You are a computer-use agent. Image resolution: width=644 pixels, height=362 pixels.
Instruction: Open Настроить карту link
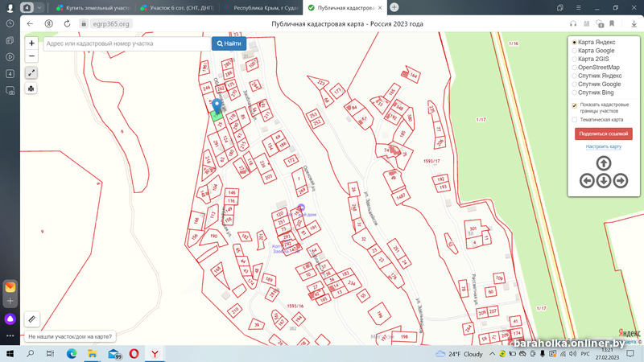(603, 146)
